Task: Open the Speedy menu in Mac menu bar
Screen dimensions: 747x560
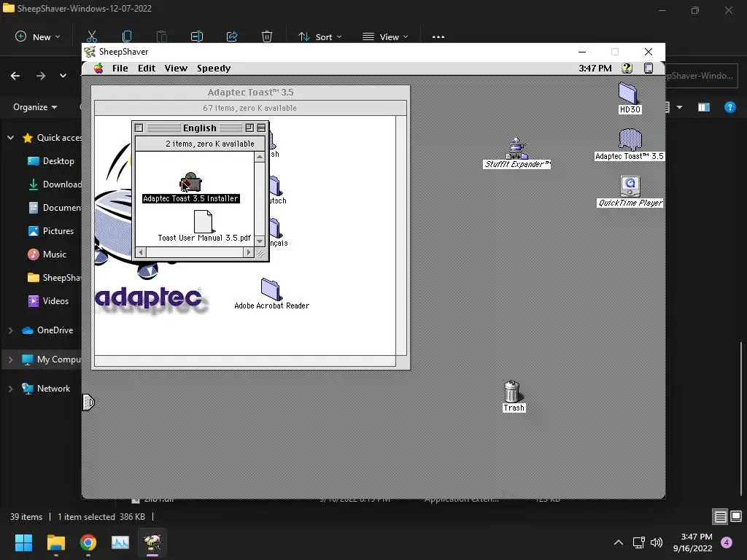Action: pos(214,68)
